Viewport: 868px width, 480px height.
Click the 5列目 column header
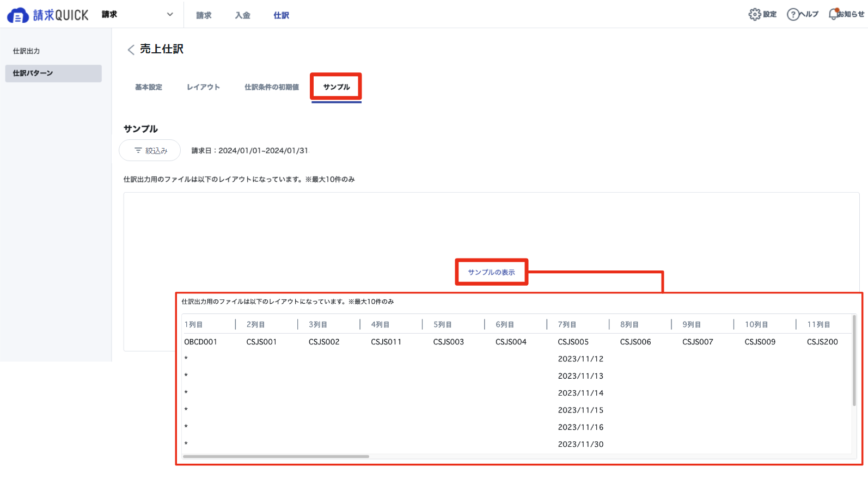[443, 324]
